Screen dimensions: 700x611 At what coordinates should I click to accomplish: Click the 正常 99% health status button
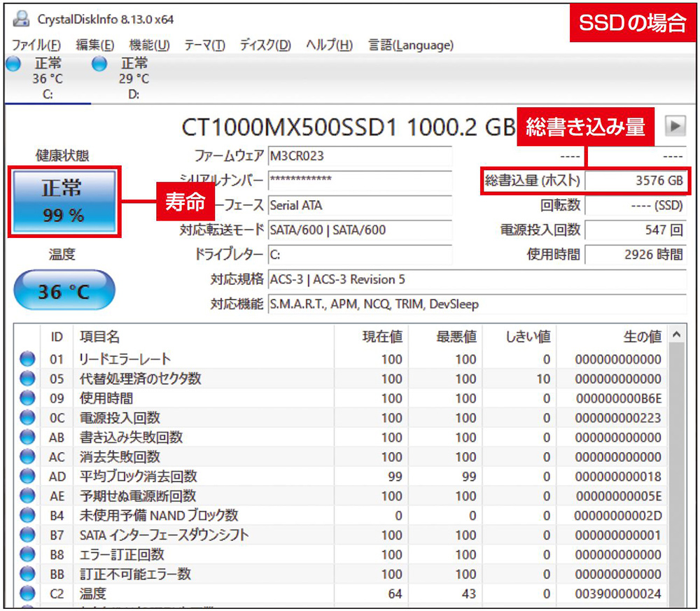(x=64, y=201)
